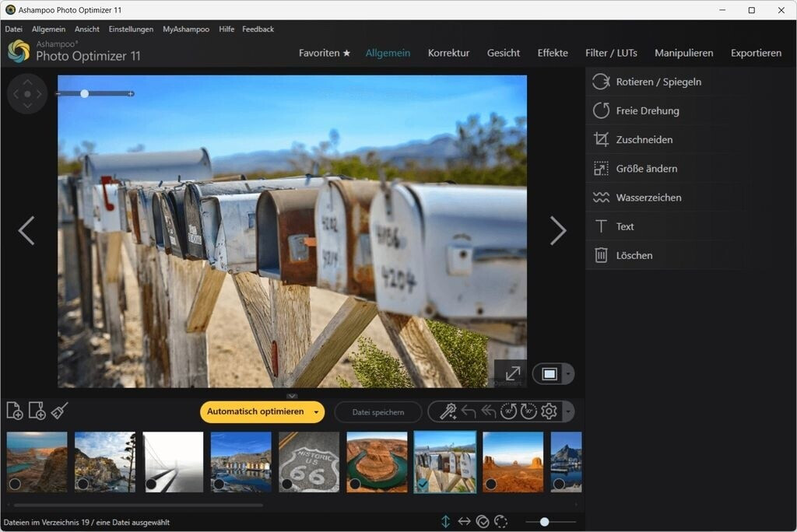Open the Automatisch optimieren dropdown arrow
The width and height of the screenshot is (797, 532).
[x=315, y=411]
